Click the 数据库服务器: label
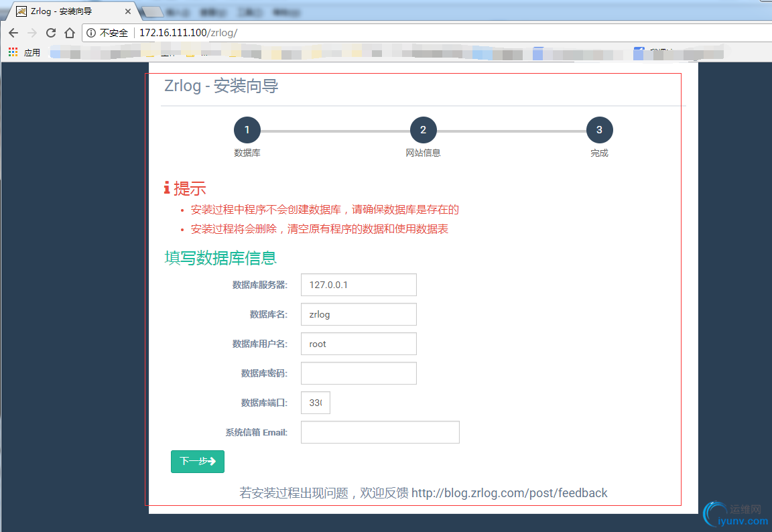Viewport: 772px width, 532px height. (259, 285)
